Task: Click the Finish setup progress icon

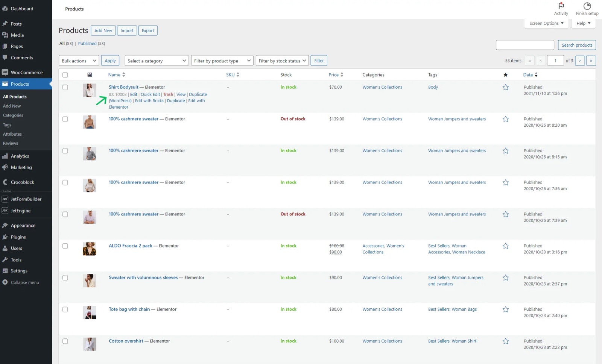Action: (587, 6)
